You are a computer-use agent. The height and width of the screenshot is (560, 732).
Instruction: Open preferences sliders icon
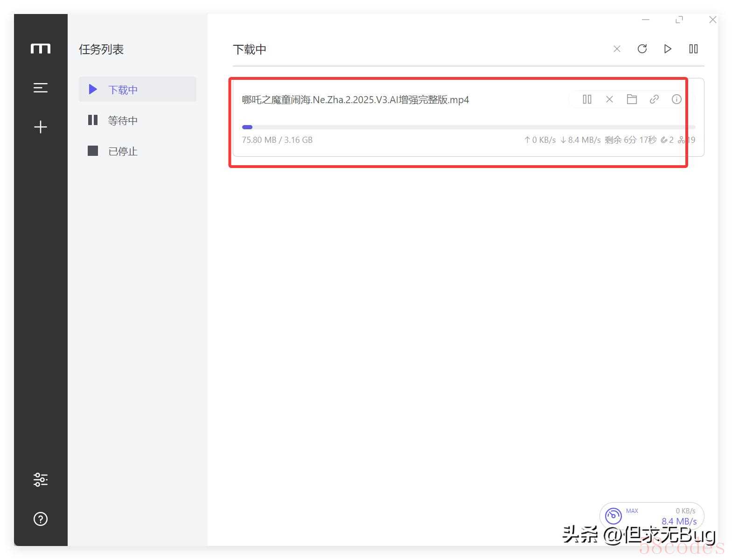(41, 479)
